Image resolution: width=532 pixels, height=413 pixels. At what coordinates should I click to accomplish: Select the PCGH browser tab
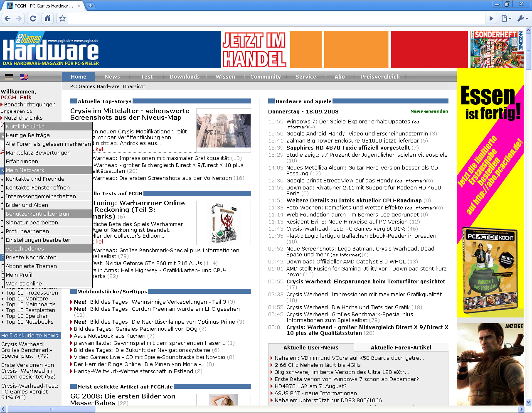tap(43, 6)
